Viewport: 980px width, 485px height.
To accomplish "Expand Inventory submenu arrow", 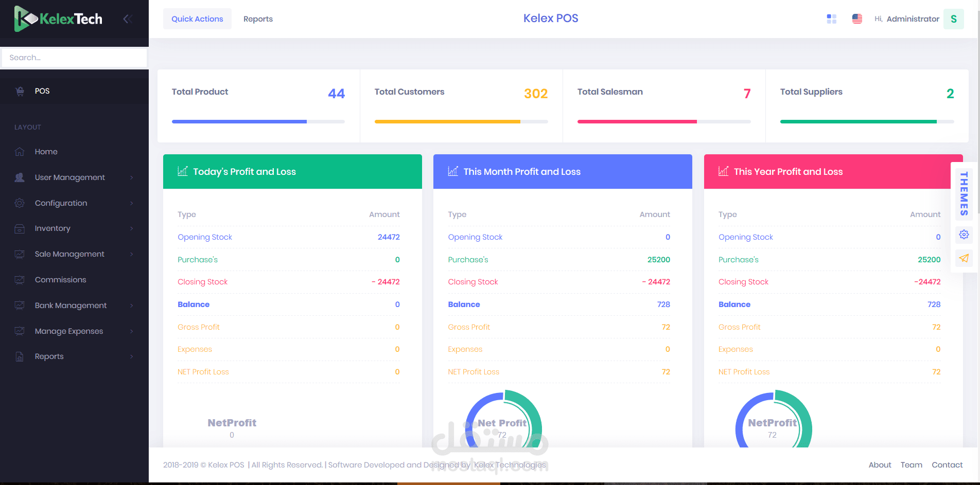I will tap(132, 228).
